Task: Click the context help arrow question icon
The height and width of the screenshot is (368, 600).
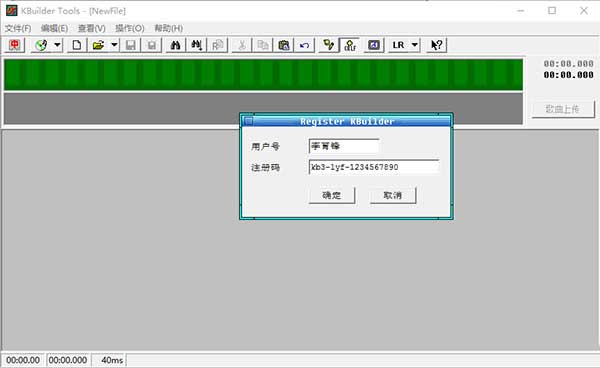Action: click(437, 45)
